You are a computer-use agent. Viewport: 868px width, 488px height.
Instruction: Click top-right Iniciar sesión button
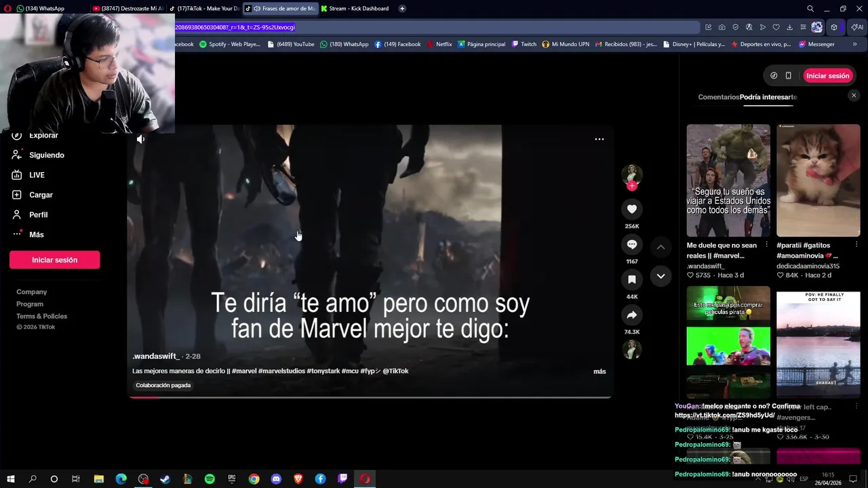coord(827,76)
